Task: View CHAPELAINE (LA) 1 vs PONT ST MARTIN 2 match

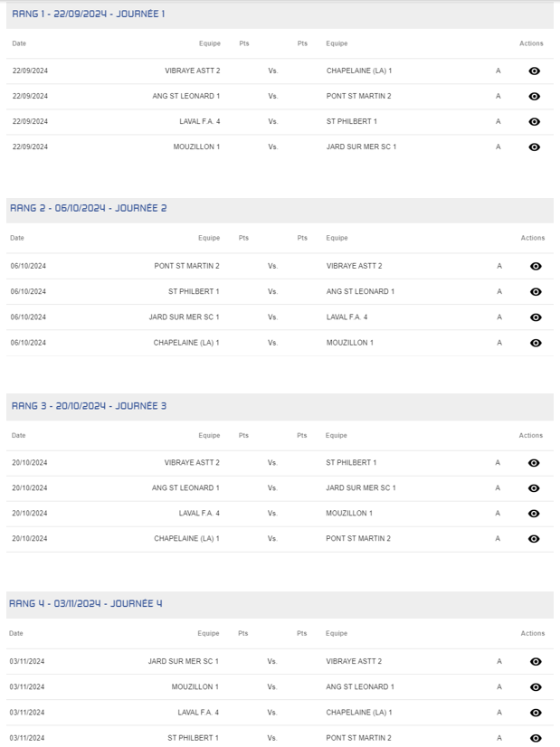Action: pos(534,539)
